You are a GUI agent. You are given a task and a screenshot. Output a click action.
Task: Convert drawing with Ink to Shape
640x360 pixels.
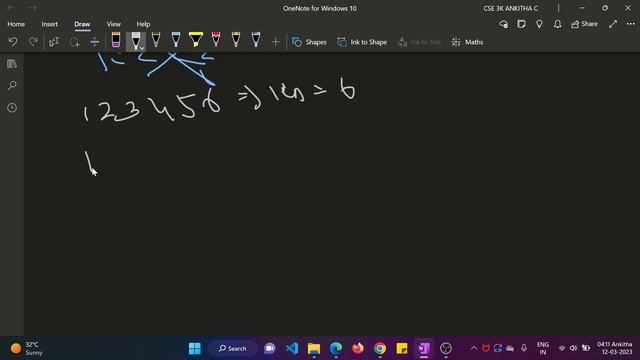(362, 42)
